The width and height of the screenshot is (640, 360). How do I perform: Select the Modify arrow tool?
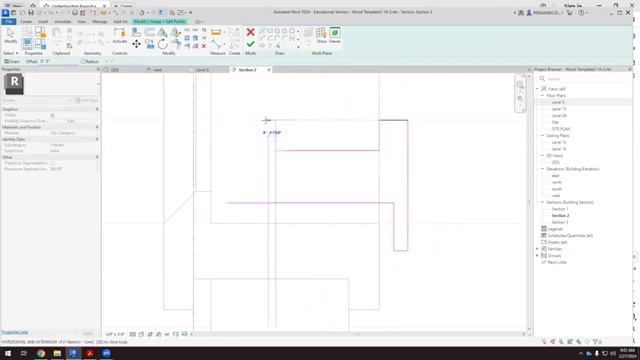pos(10,36)
